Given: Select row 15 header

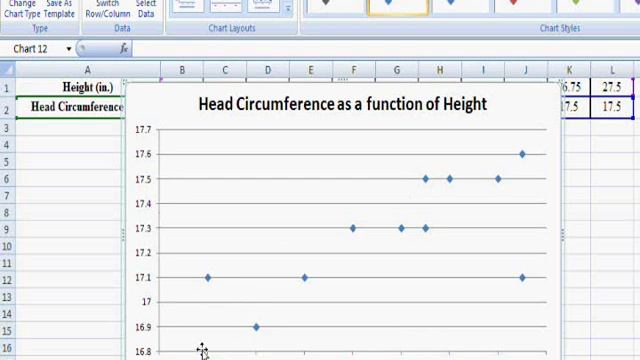Looking at the screenshot, I should pyautogui.click(x=7, y=331).
